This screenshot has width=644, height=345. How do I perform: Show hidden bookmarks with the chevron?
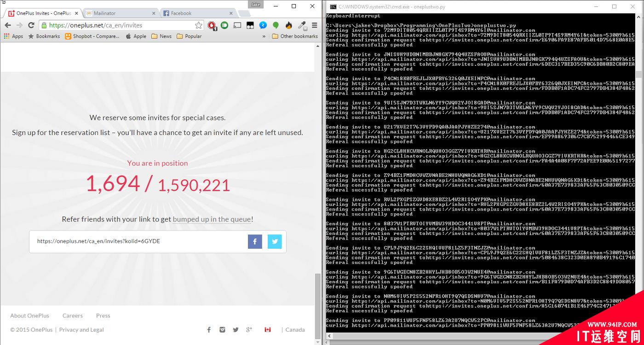click(264, 36)
